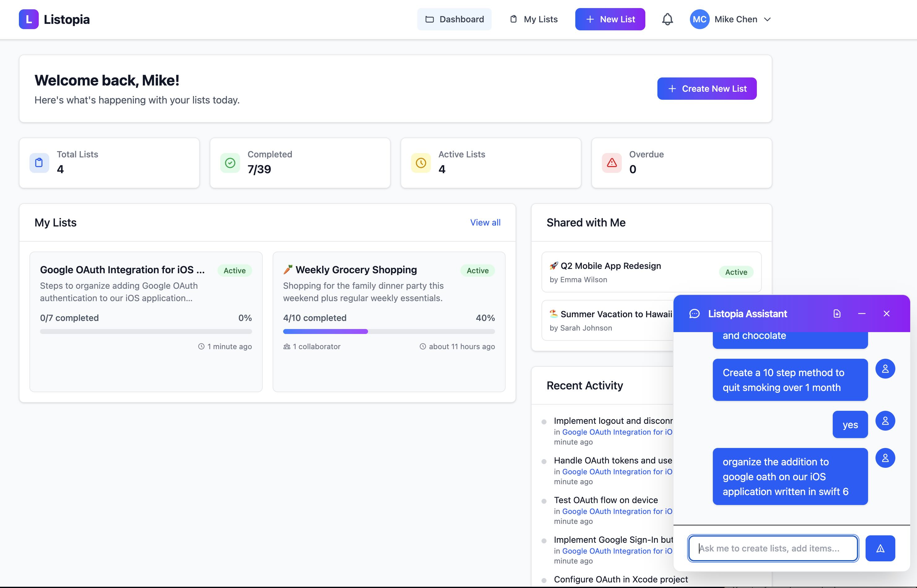Click the Weekly Grocery Shopping progress bar
The width and height of the screenshot is (917, 588).
[x=388, y=331]
